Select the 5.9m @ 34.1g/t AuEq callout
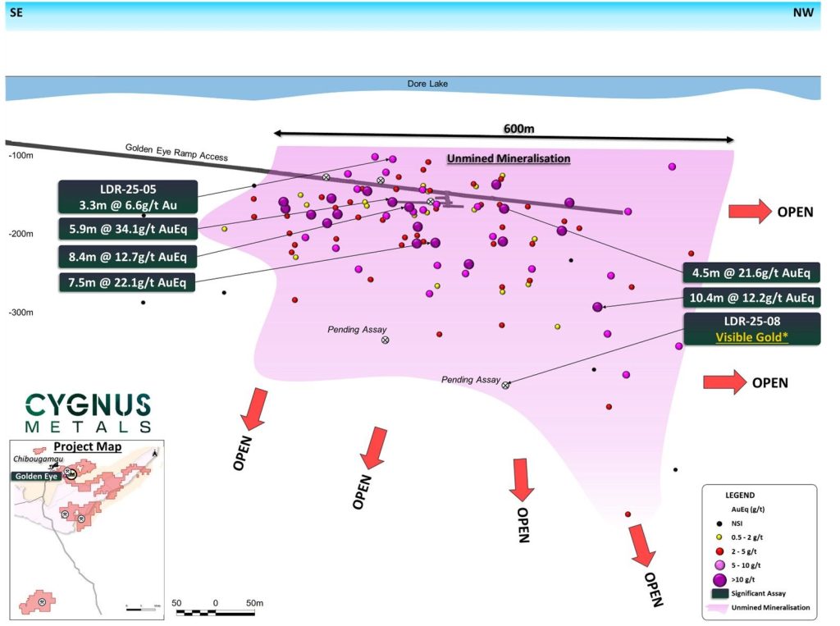Viewport: 840px width, 626px height. [x=127, y=229]
